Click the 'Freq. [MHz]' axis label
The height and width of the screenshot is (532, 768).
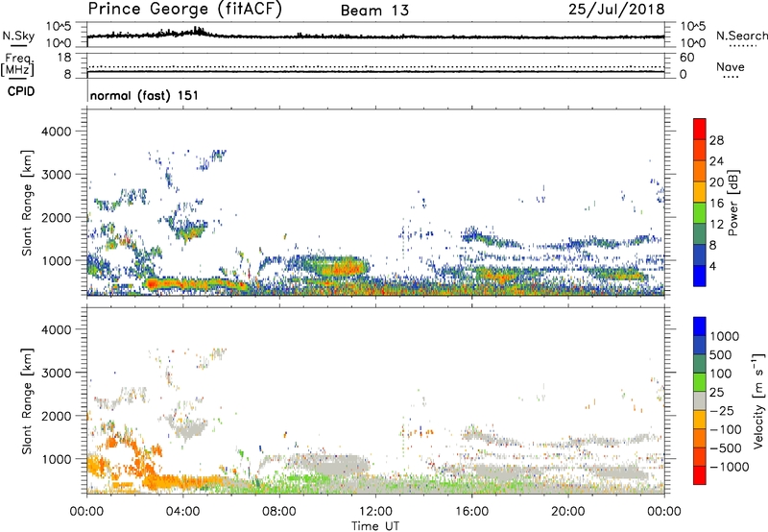(18, 65)
